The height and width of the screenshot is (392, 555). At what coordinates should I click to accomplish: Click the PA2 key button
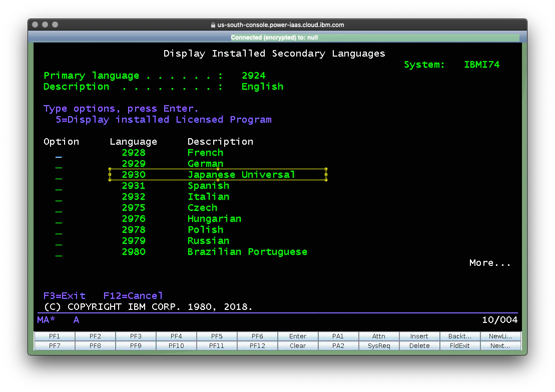(338, 345)
